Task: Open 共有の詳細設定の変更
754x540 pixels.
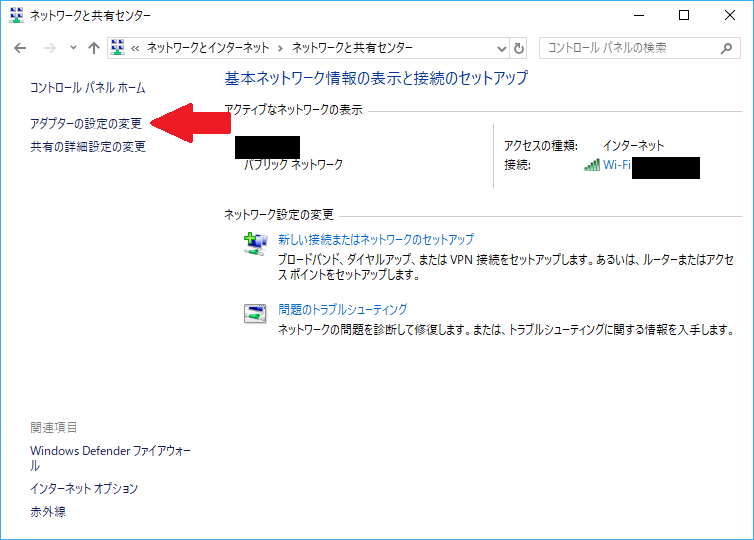Action: 88,146
